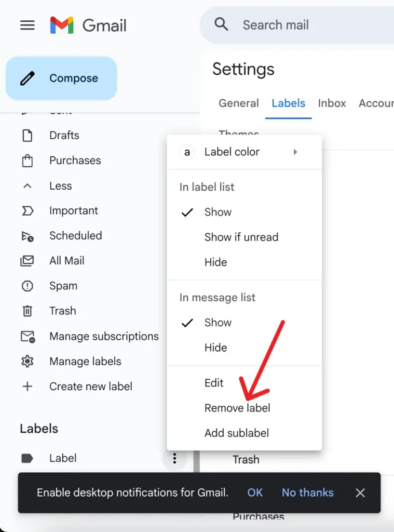Select Show if unread in label list
Screen dimensions: 394x532
pyautogui.click(x=241, y=237)
